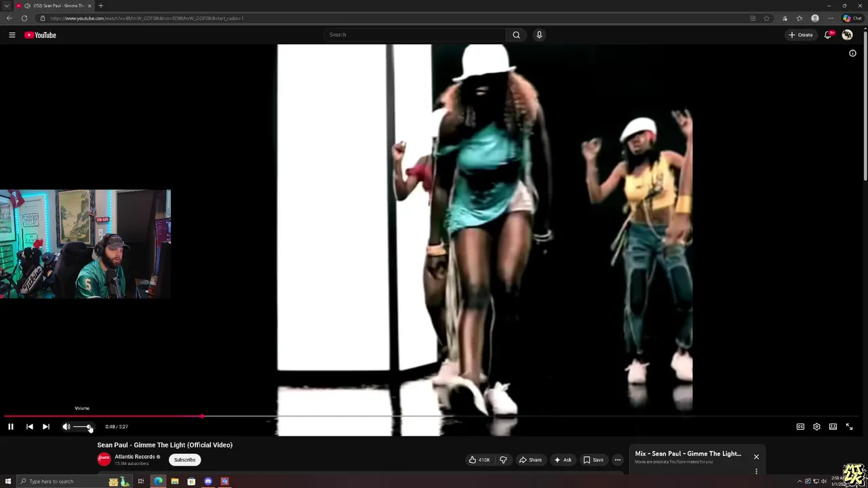Viewport: 868px width, 488px height.
Task: Click the webcam overlay thumbnail
Action: pos(85,244)
